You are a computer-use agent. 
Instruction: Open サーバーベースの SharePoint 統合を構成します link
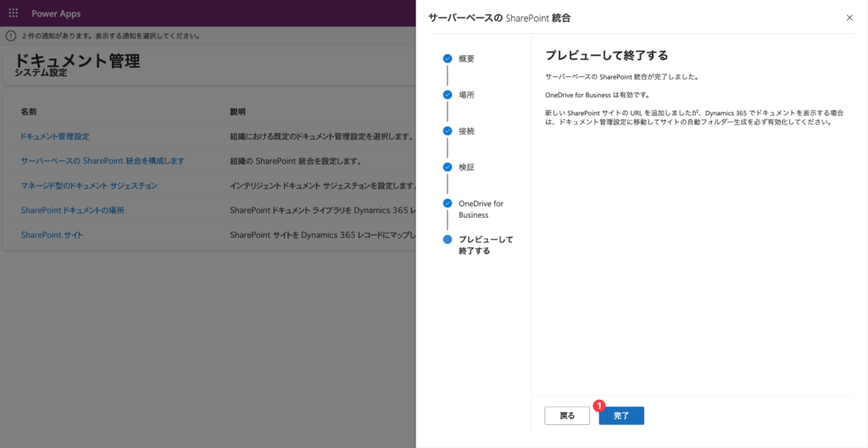pos(103,161)
